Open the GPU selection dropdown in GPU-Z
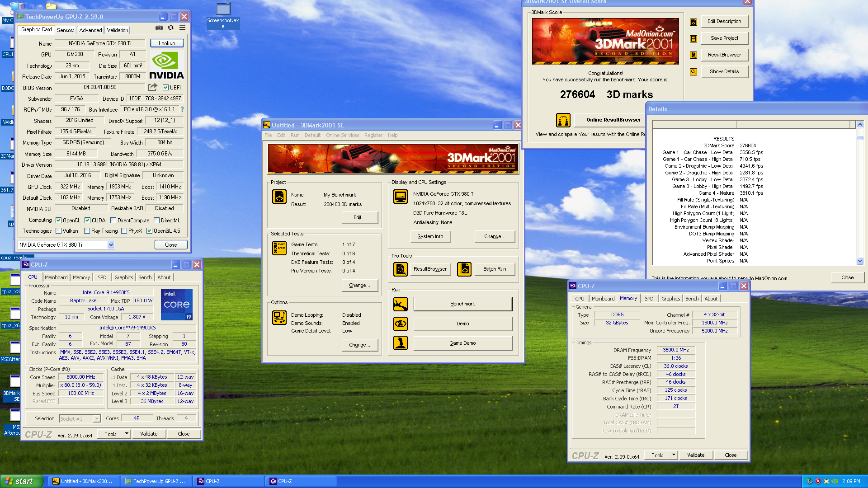Viewport: 868px width, 488px height. (x=111, y=245)
